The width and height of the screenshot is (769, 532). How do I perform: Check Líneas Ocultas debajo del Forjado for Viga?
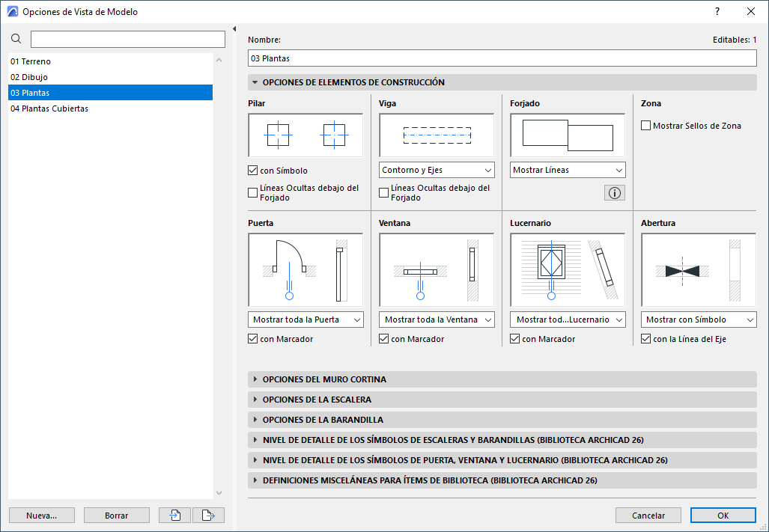(383, 192)
